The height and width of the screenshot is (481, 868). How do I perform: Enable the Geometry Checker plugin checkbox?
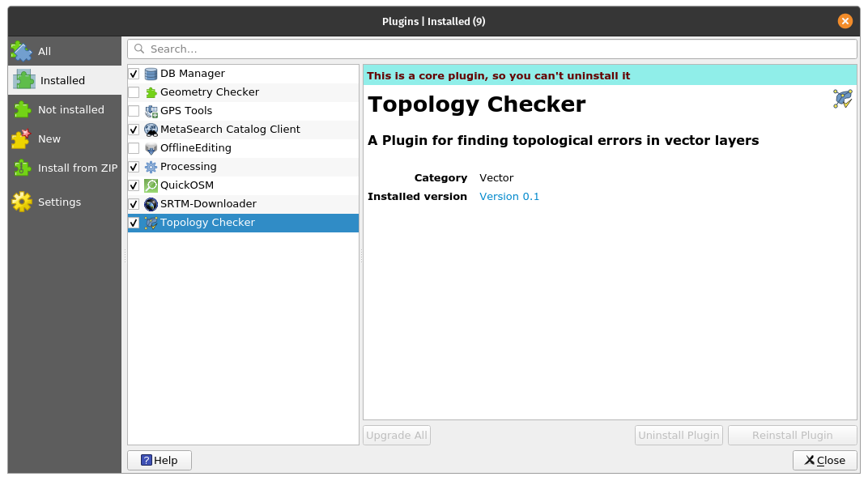click(134, 92)
